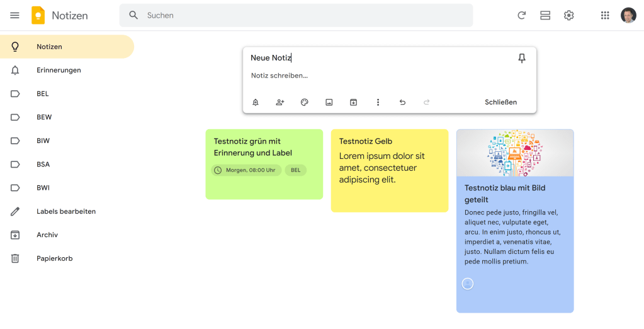644x329 pixels.
Task: Toggle the main hamburger menu
Action: click(x=15, y=15)
